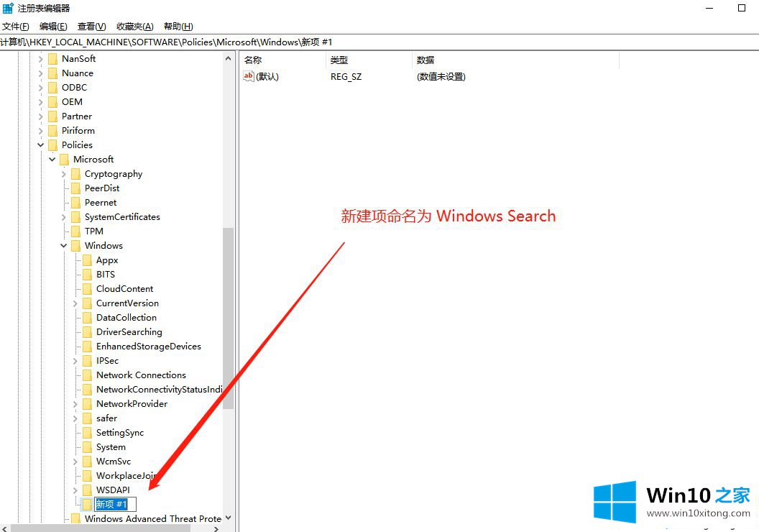Viewport: 759px width, 532px height.
Task: Expand the ODBC key
Action: [x=41, y=88]
